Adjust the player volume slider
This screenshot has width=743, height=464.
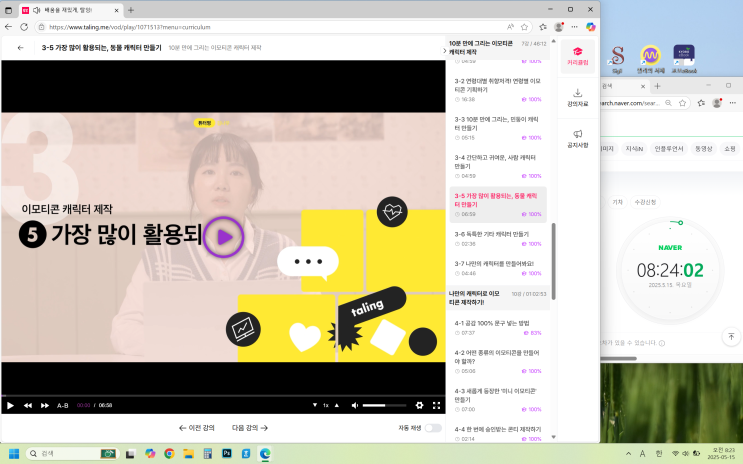(x=384, y=405)
